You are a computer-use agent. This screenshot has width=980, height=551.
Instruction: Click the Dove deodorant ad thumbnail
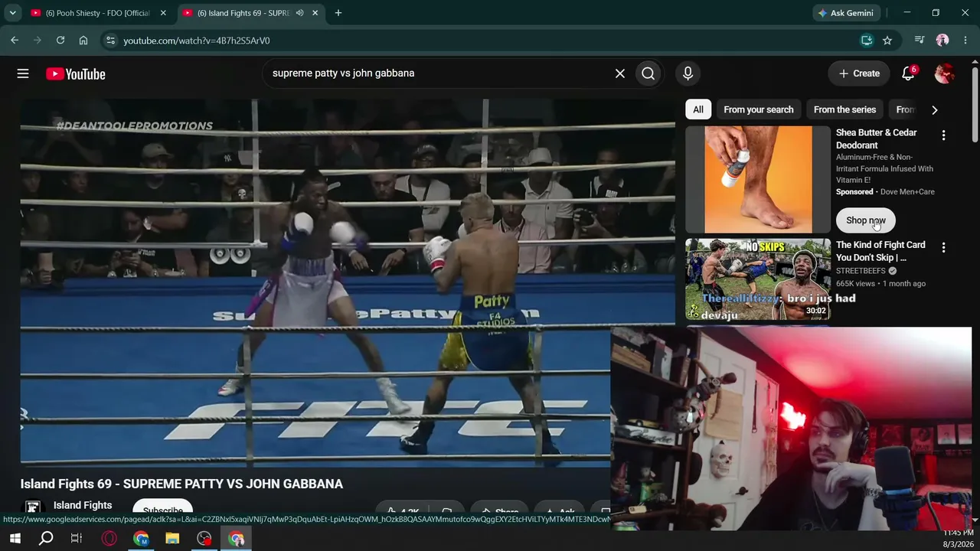tap(758, 180)
